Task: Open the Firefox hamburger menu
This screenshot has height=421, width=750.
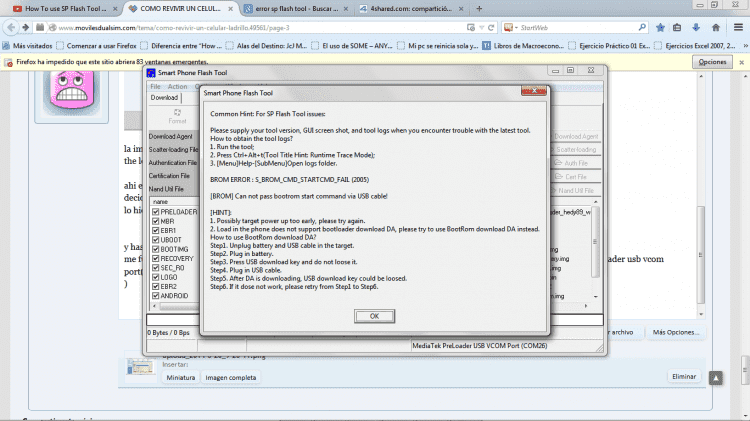Action: click(738, 28)
